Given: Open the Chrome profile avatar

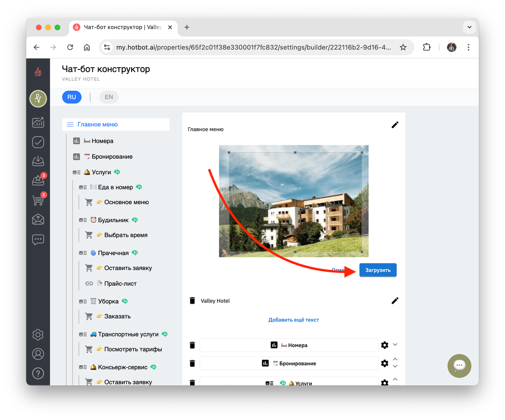Looking at the screenshot, I should [452, 47].
